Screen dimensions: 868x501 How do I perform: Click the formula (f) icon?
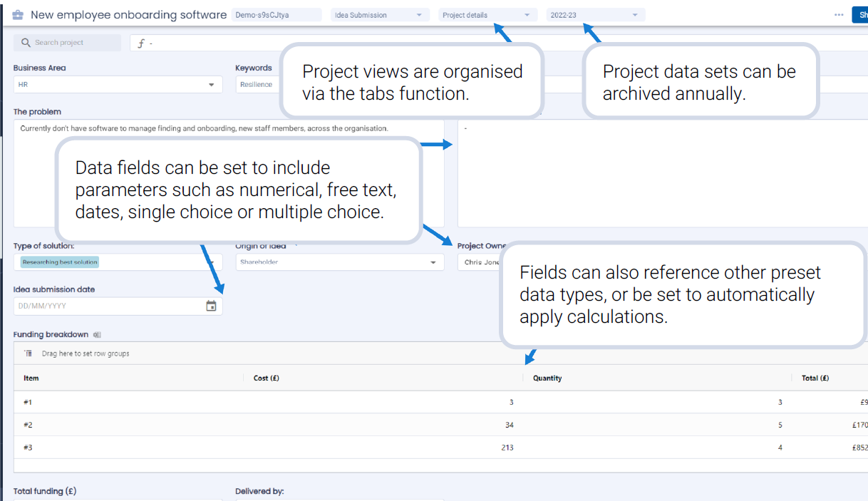140,43
